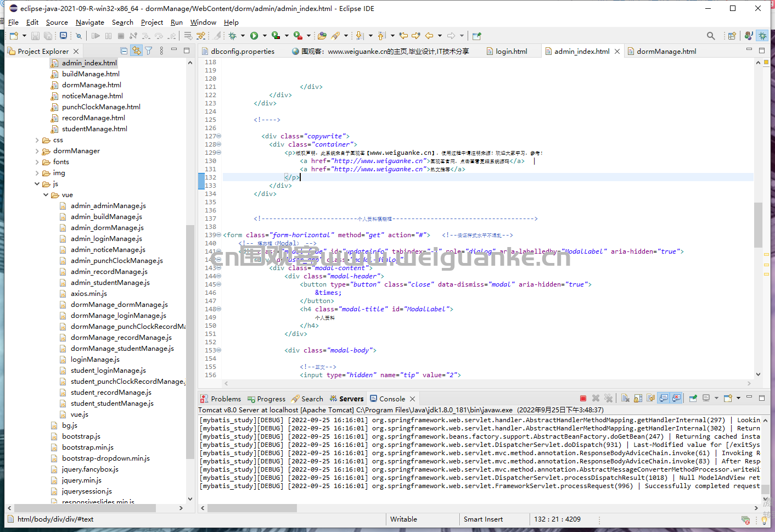The width and height of the screenshot is (775, 532).
Task: Select studentManage.html in Project Explorer
Action: coord(94,129)
